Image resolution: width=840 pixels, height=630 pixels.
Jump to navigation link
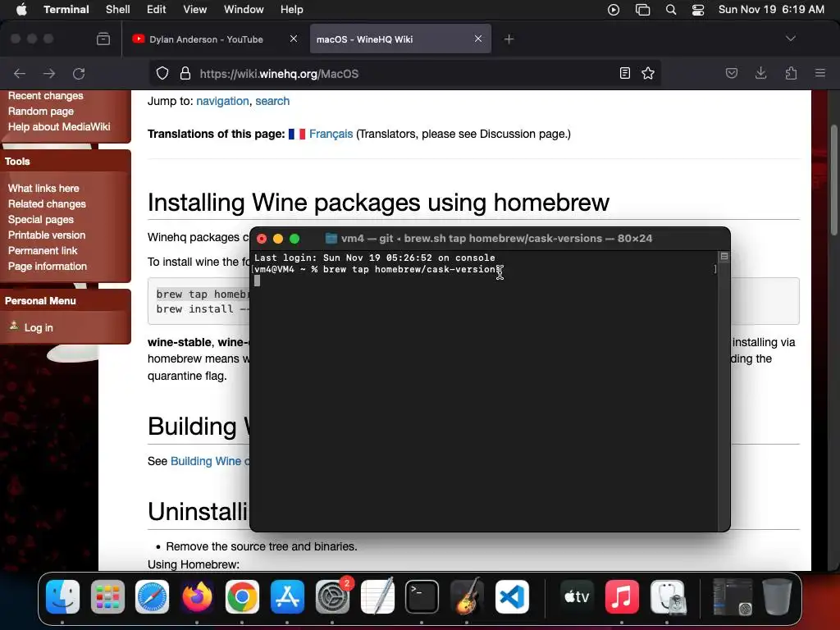point(222,101)
